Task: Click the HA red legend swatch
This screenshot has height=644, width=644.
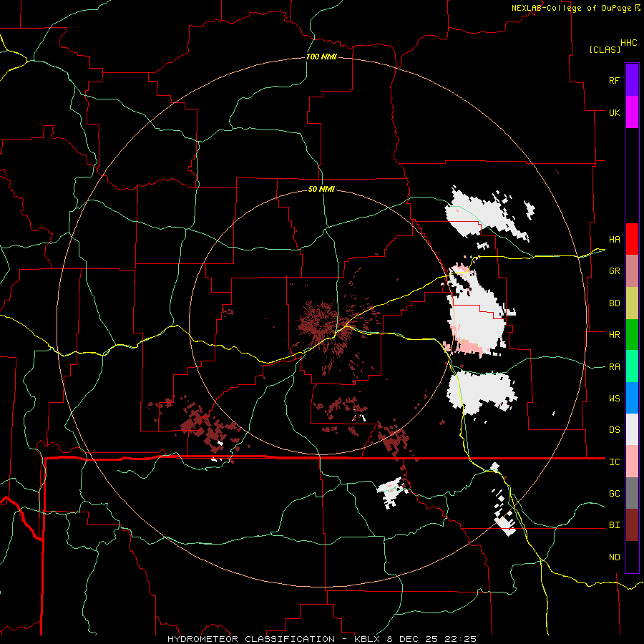Action: tap(632, 239)
